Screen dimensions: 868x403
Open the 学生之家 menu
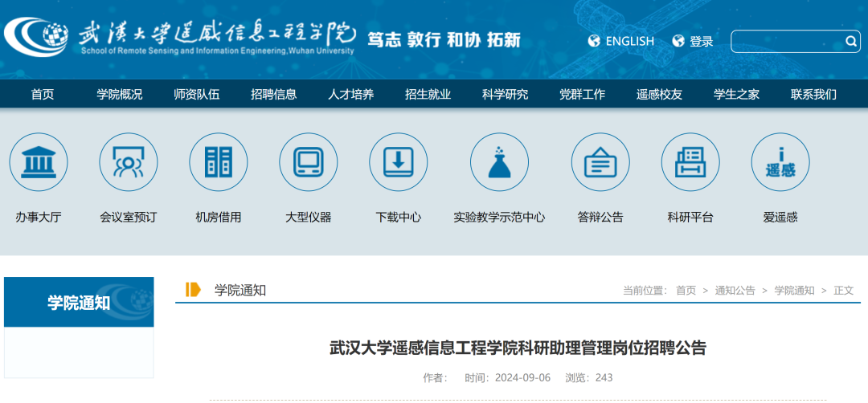[736, 95]
